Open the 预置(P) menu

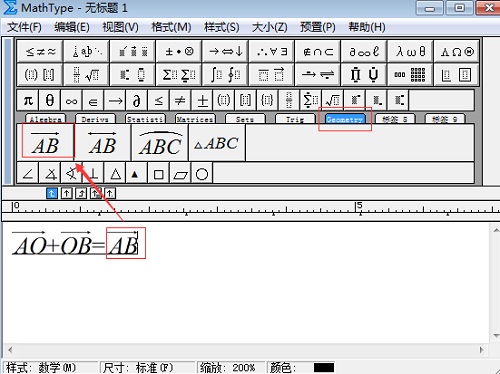(x=318, y=27)
